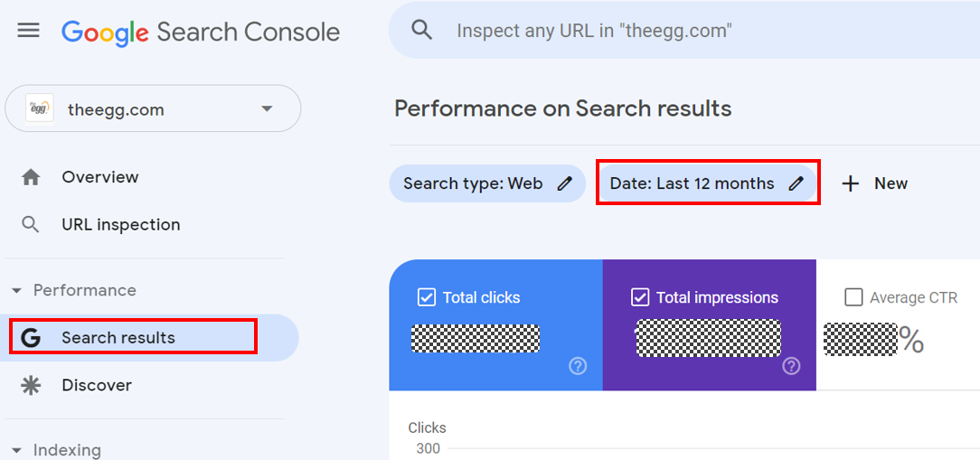Image resolution: width=980 pixels, height=460 pixels.
Task: Enable the Average CTR checkbox
Action: (x=853, y=297)
